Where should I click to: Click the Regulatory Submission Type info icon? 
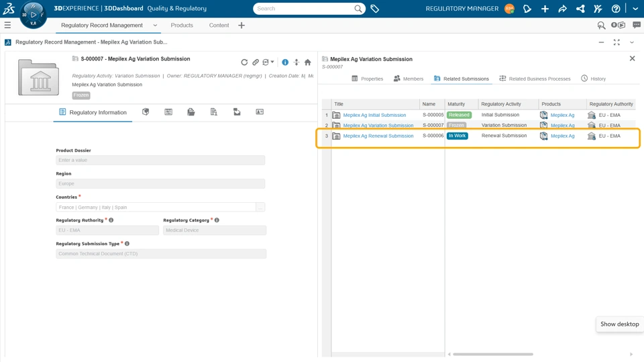click(127, 244)
